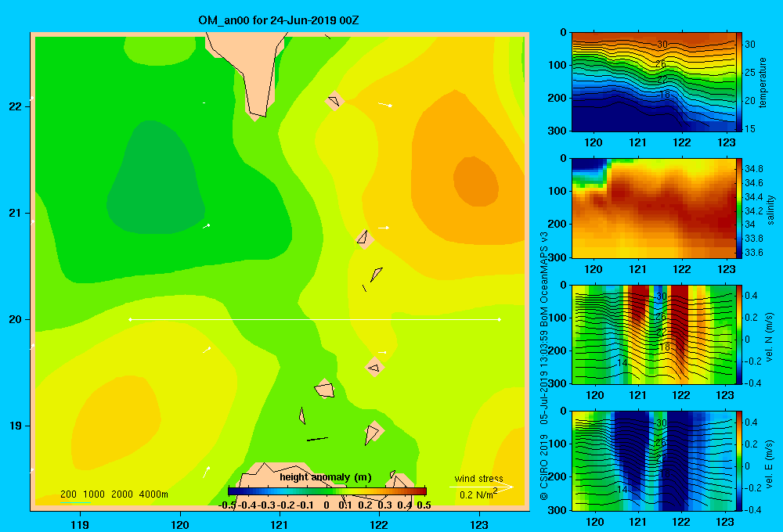Click the eastern endpoint of the white transect line
This screenshot has width=783, height=532.
pos(499,319)
